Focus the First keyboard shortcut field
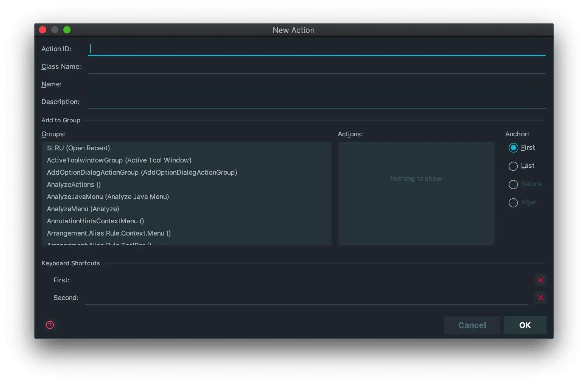The height and width of the screenshot is (384, 588). pyautogui.click(x=306, y=280)
